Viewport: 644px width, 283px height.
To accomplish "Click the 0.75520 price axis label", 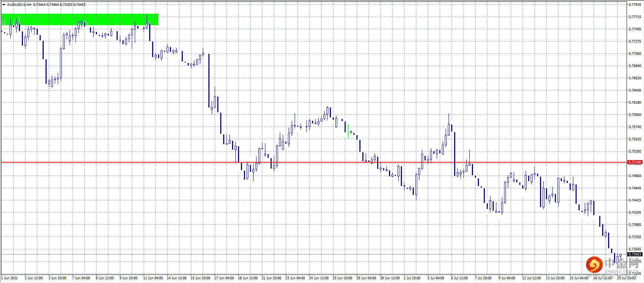I will pos(635,139).
